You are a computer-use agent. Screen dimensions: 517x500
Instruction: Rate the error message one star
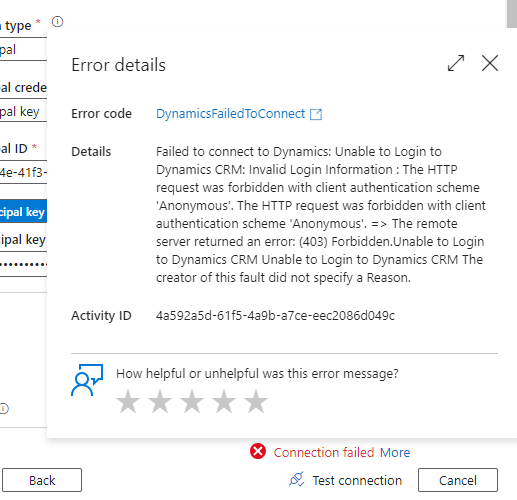click(128, 401)
